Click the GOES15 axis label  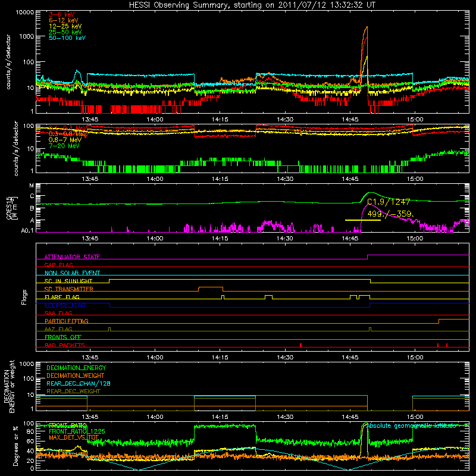point(9,208)
